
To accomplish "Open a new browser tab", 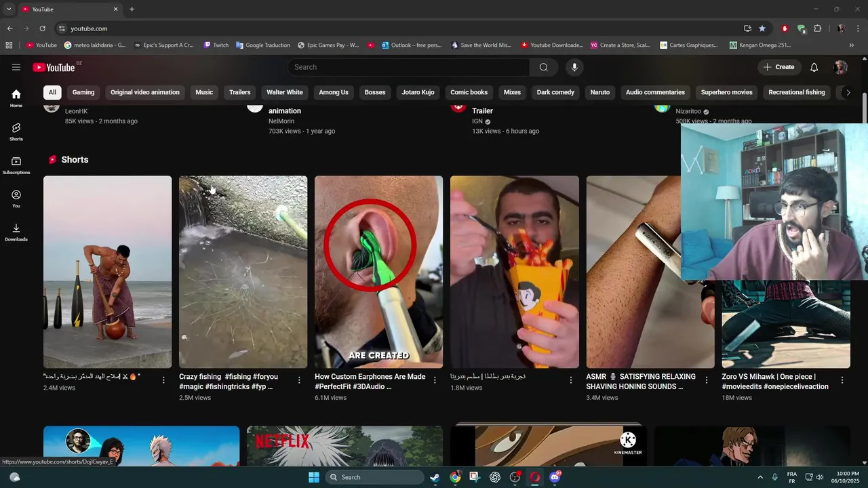I will pyautogui.click(x=132, y=9).
